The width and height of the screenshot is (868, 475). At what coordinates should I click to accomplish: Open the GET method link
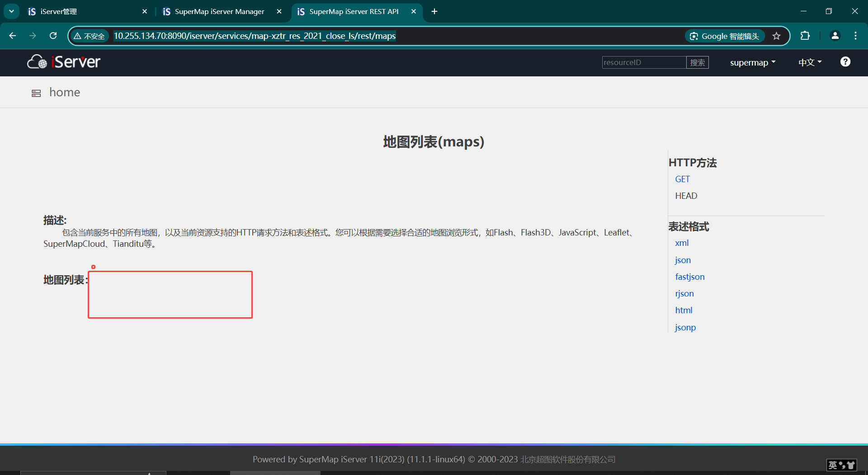pyautogui.click(x=682, y=179)
